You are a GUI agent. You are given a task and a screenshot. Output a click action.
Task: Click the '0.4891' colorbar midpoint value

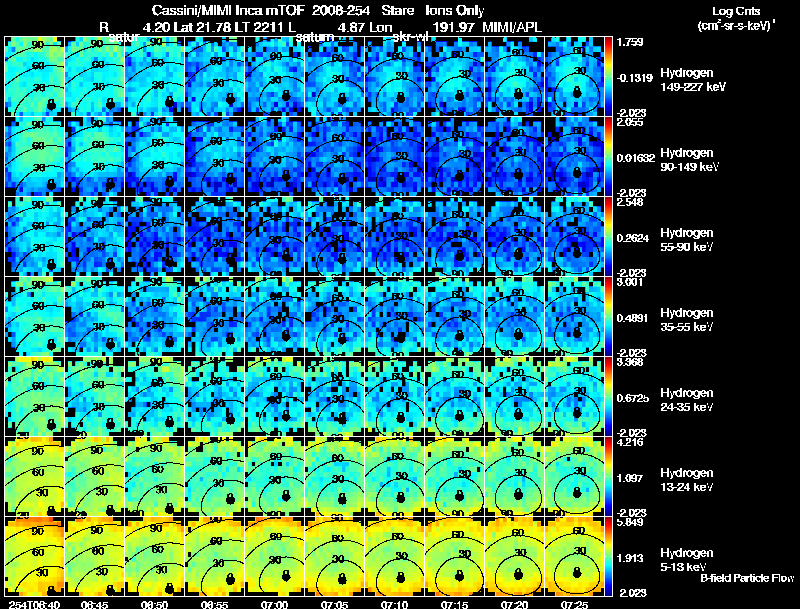633,318
